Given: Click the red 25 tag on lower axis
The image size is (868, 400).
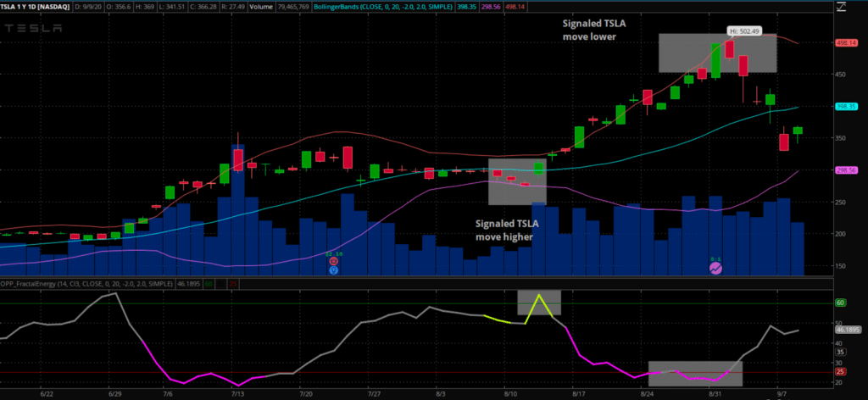Looking at the screenshot, I should pos(842,372).
